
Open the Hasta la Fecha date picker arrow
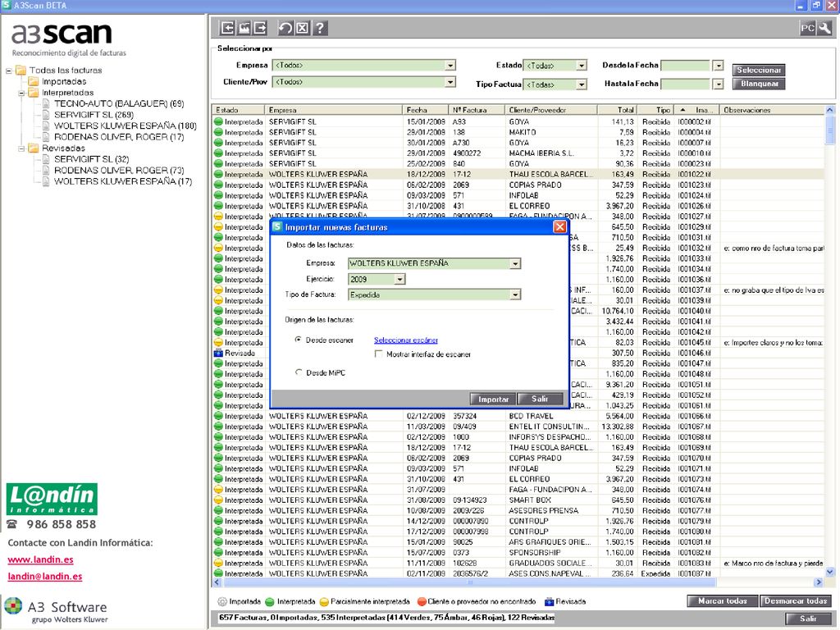click(x=719, y=84)
